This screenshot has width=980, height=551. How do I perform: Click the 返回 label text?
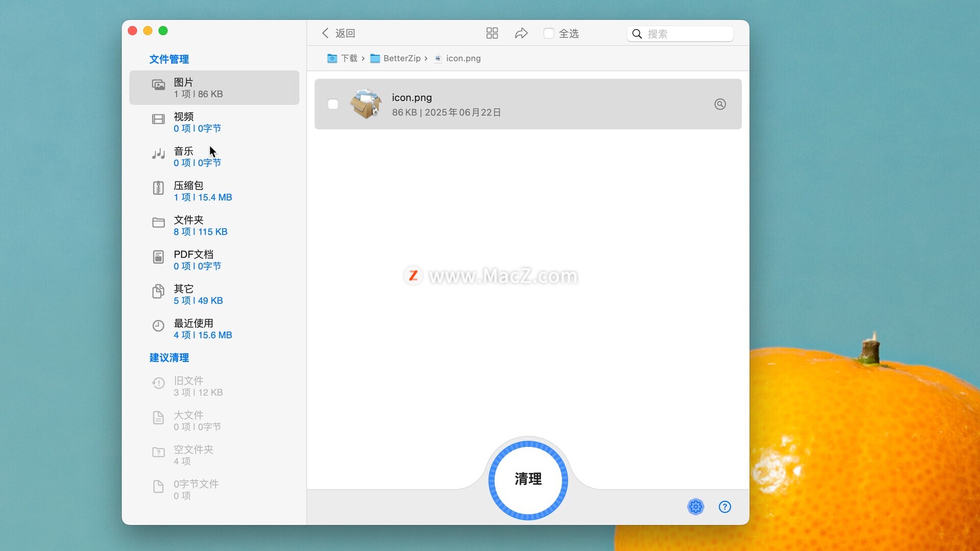point(345,33)
